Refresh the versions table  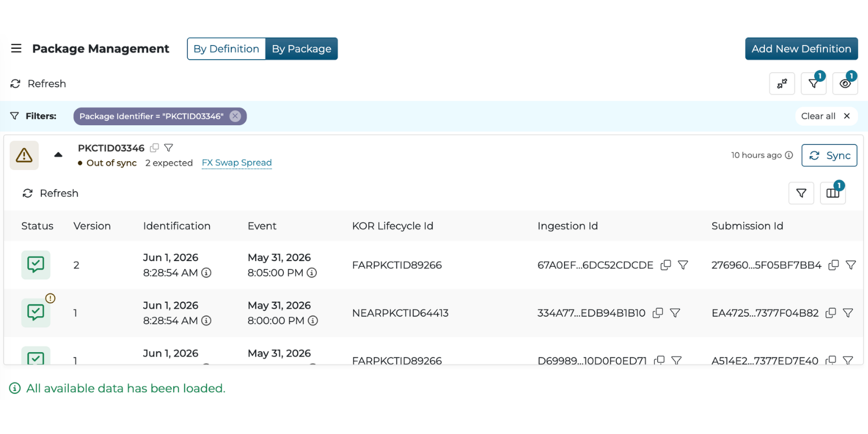pyautogui.click(x=50, y=193)
